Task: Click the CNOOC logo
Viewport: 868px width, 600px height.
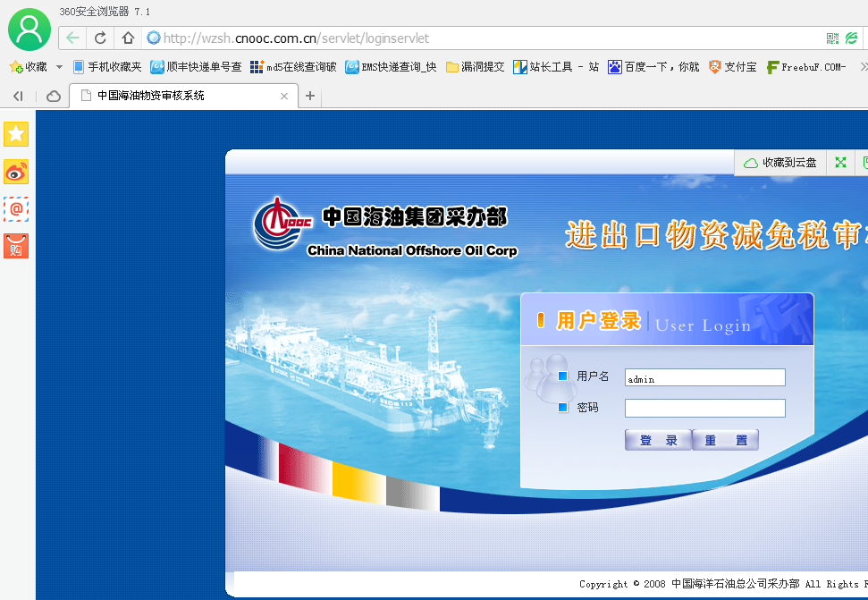Action: (x=282, y=224)
